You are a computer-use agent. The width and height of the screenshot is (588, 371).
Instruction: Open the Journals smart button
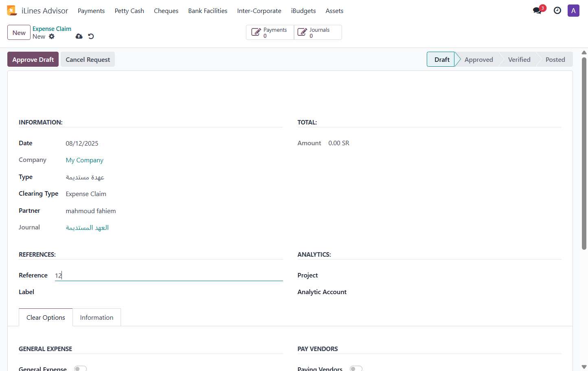pos(318,33)
